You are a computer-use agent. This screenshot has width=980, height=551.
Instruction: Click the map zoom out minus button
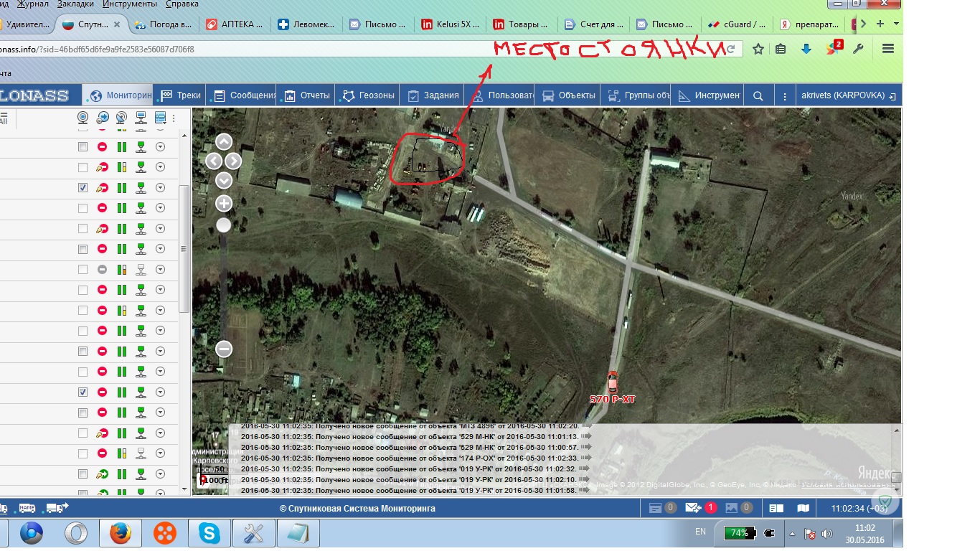224,349
